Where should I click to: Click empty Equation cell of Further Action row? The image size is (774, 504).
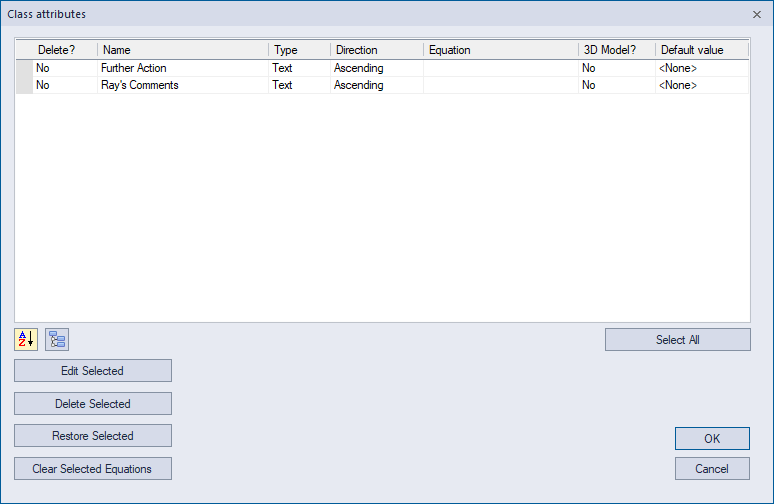(501, 68)
